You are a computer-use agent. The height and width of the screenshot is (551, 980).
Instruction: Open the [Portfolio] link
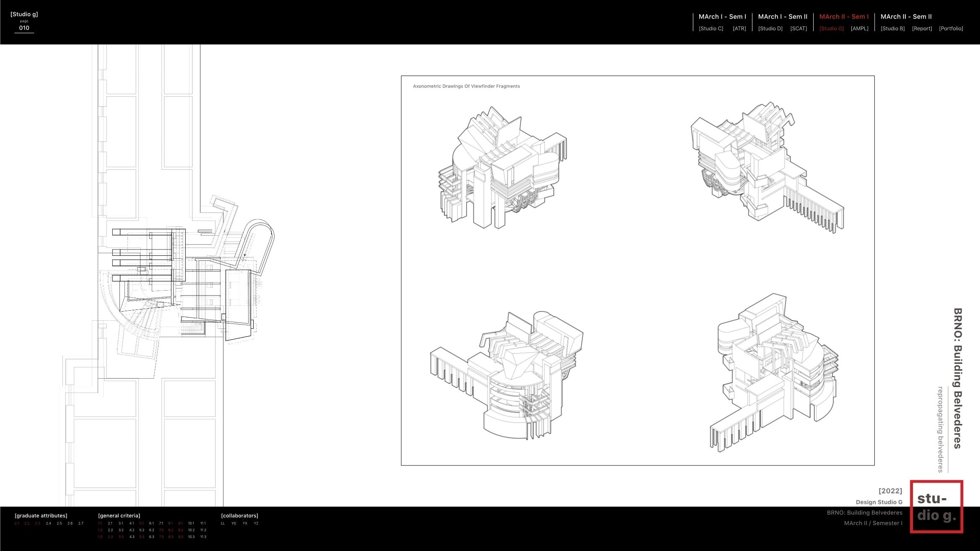coord(951,29)
